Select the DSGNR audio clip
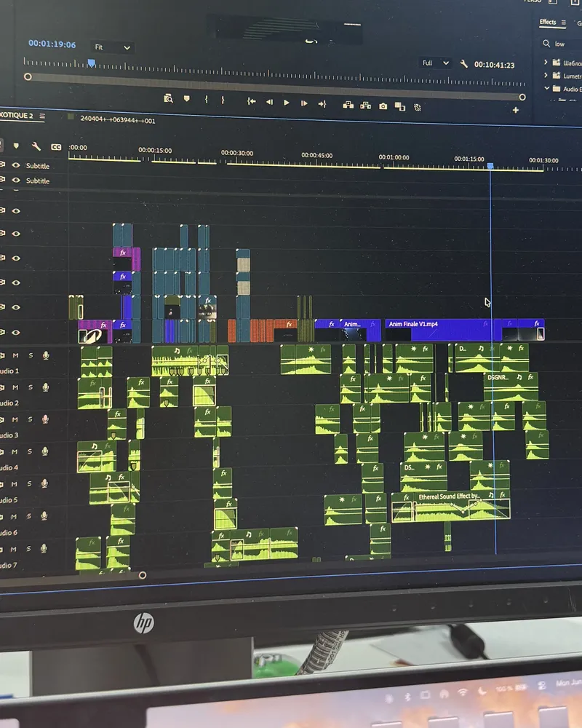This screenshot has width=582, height=728. 511,387
